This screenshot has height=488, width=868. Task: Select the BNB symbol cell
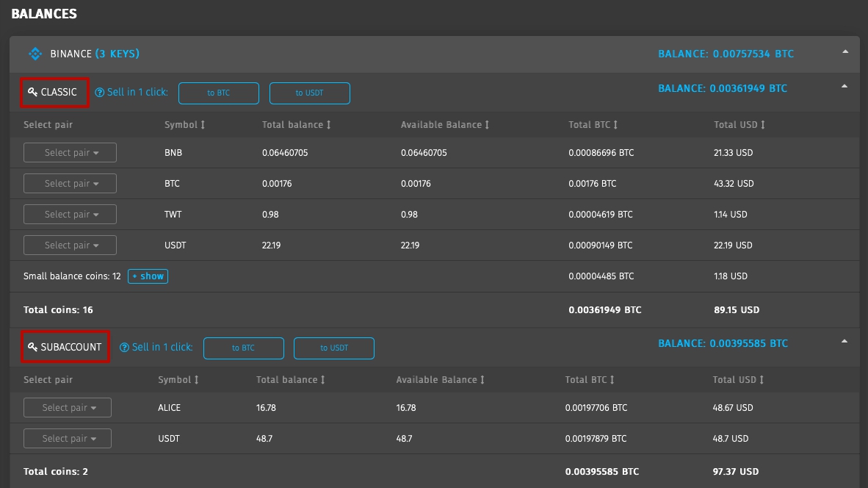pyautogui.click(x=173, y=152)
